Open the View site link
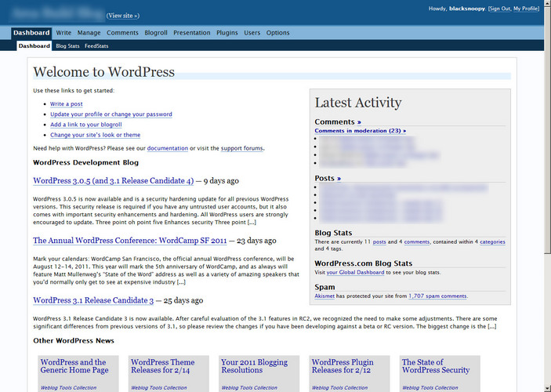551x392 pixels. [x=123, y=16]
